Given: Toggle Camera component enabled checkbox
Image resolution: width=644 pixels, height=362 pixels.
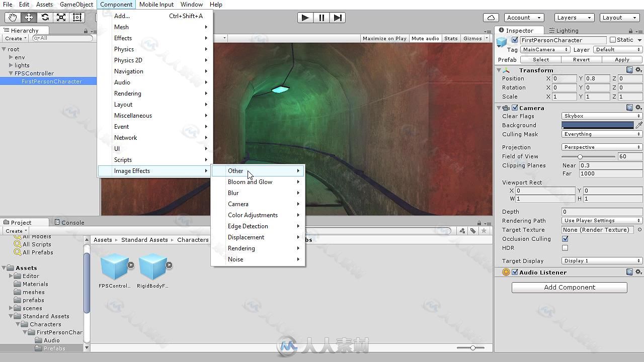Looking at the screenshot, I should pos(515,108).
